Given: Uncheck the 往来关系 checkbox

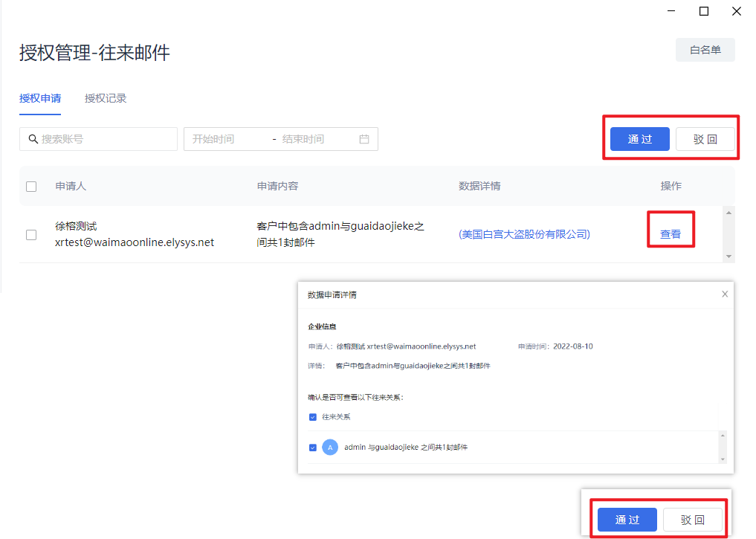Looking at the screenshot, I should point(313,417).
